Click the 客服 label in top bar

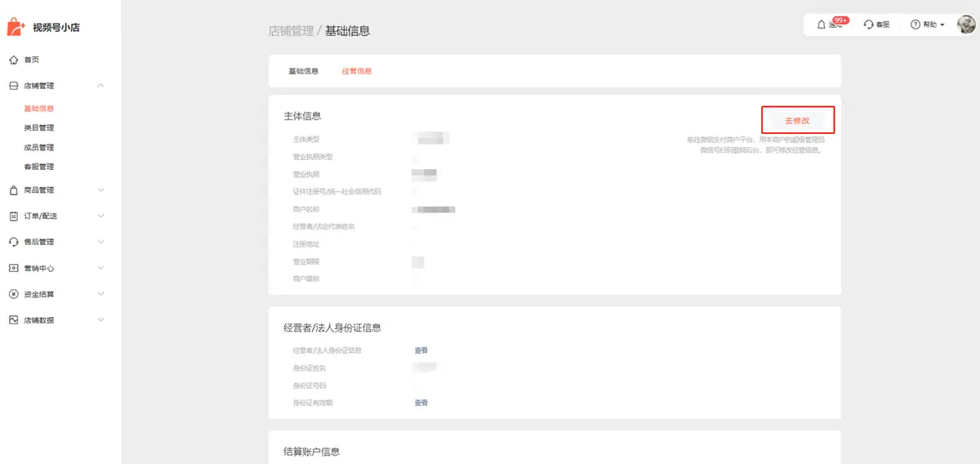tap(883, 25)
